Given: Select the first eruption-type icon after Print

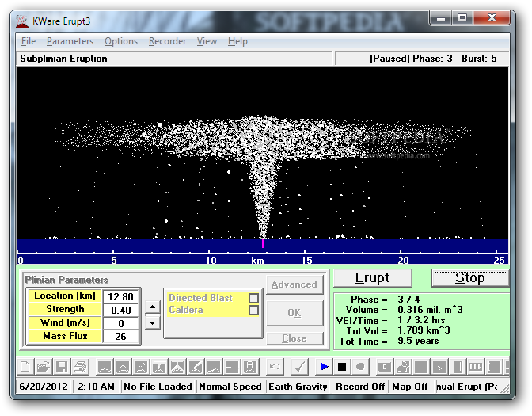Looking at the screenshot, I should tap(104, 367).
